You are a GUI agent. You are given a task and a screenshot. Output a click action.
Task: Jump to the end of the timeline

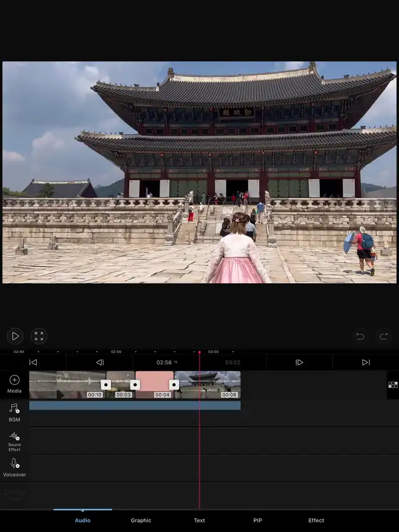click(x=365, y=362)
